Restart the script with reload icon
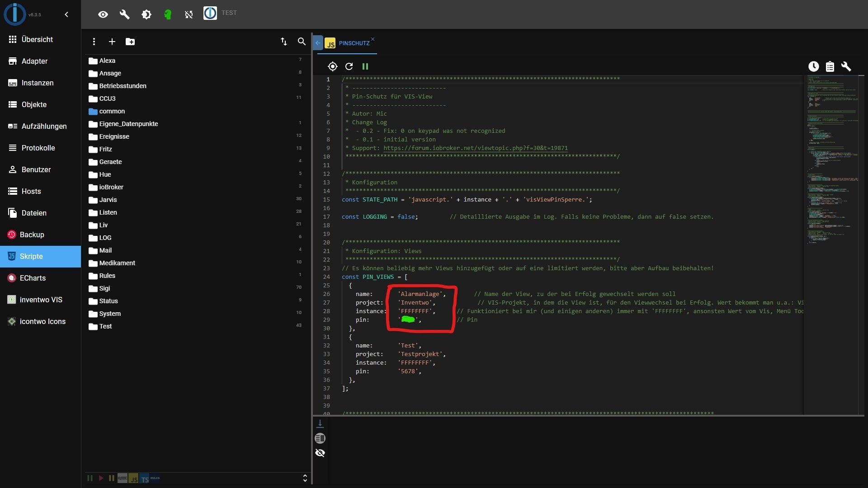 point(349,66)
